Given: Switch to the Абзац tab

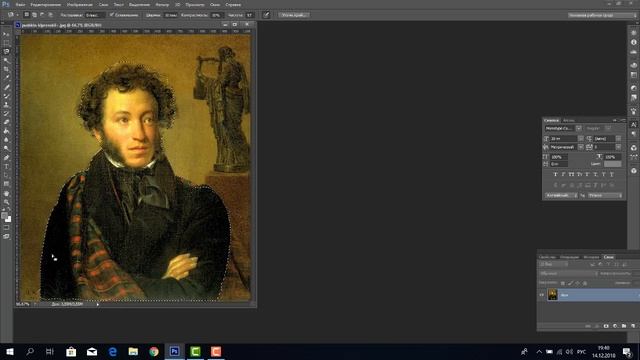Looking at the screenshot, I should click(569, 120).
